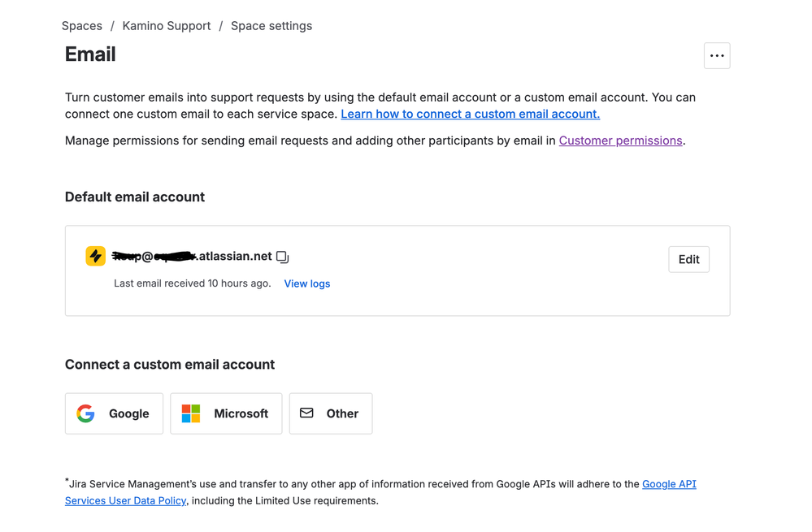Open the Customer permissions link

620,141
